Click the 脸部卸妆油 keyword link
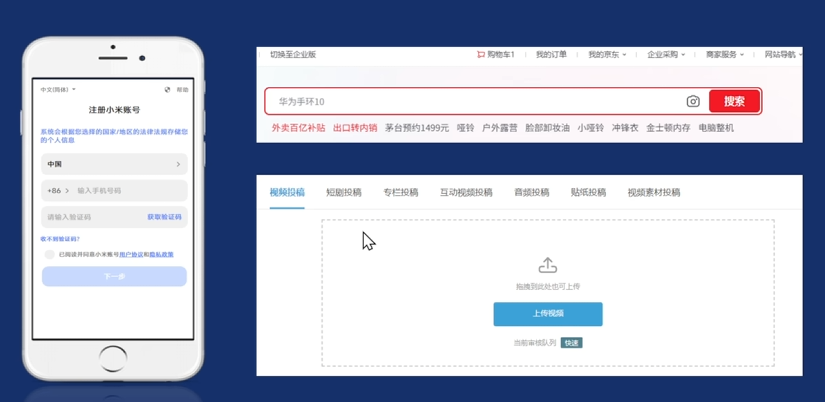This screenshot has height=402, width=825. 547,128
